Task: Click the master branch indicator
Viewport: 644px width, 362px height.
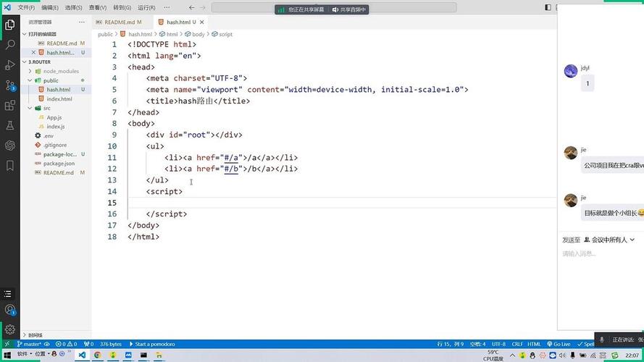Action: (x=30, y=344)
